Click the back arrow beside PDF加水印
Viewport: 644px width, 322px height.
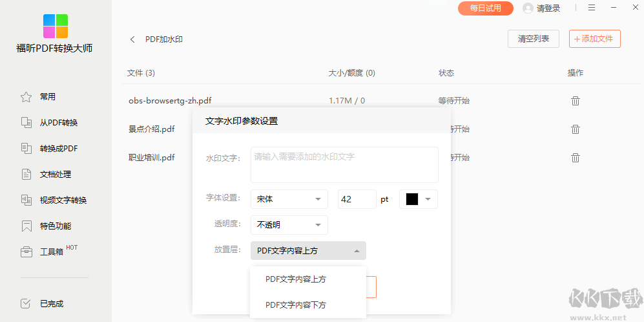(x=133, y=39)
